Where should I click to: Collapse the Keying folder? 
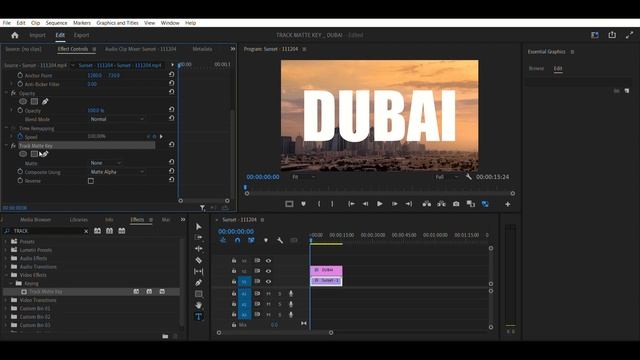pyautogui.click(x=11, y=283)
